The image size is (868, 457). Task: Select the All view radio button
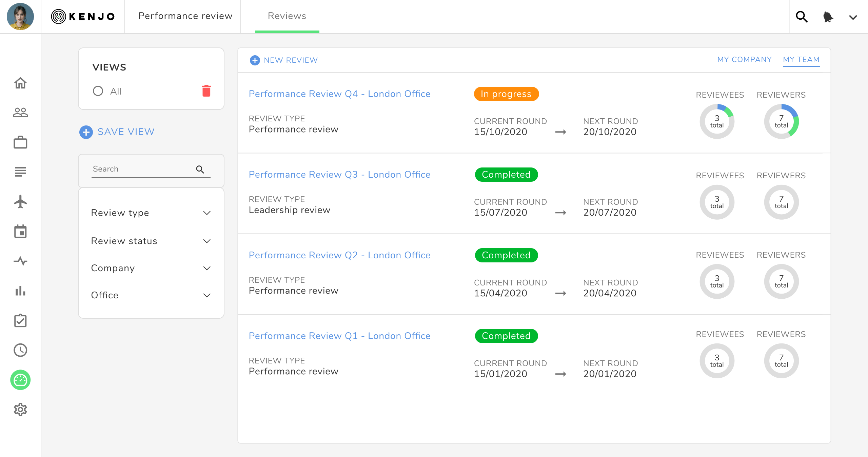click(x=98, y=91)
